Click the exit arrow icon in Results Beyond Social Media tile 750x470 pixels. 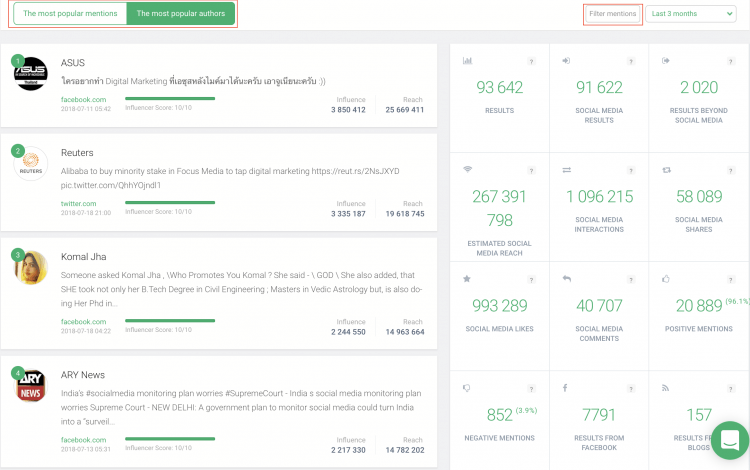point(666,61)
